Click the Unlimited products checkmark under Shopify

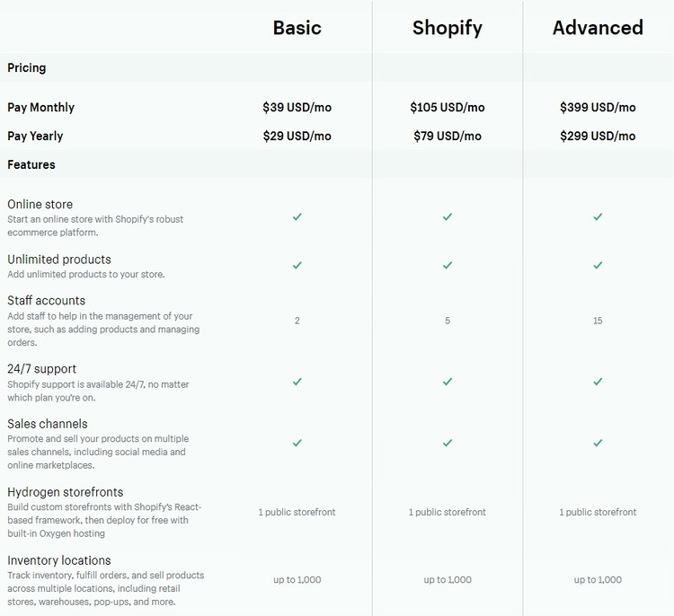(448, 265)
